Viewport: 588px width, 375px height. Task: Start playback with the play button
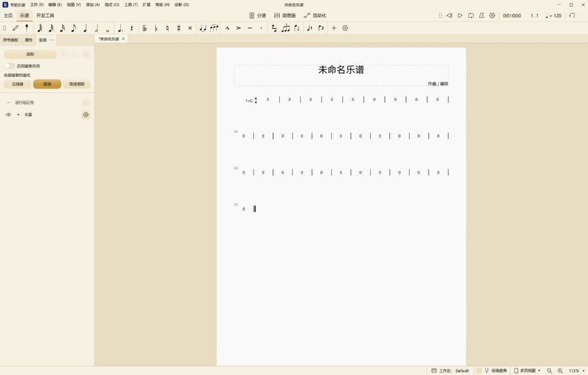click(460, 16)
